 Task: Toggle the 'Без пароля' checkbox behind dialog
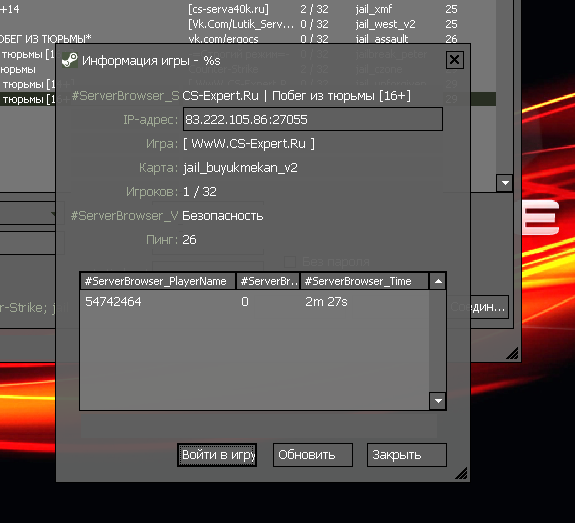click(290, 262)
